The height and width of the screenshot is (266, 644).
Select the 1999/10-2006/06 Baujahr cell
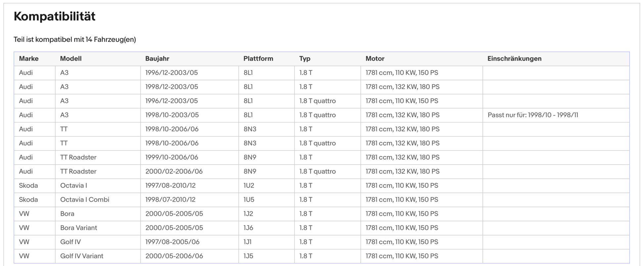tap(172, 157)
